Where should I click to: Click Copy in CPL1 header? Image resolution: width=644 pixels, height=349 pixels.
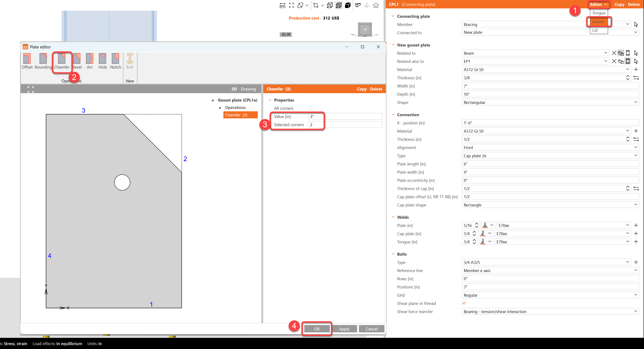click(620, 4)
